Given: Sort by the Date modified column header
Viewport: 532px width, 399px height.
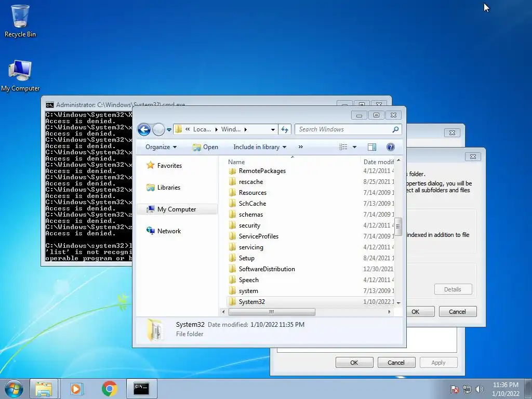Looking at the screenshot, I should [x=378, y=162].
